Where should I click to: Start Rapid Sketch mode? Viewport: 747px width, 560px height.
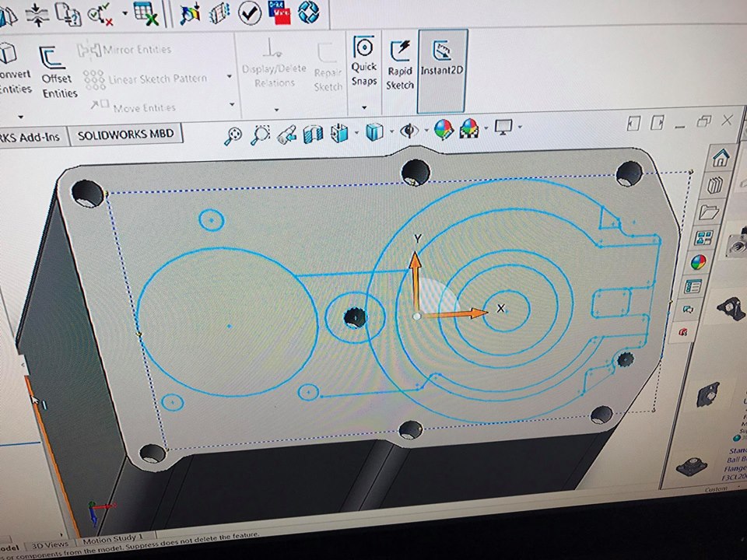400,65
